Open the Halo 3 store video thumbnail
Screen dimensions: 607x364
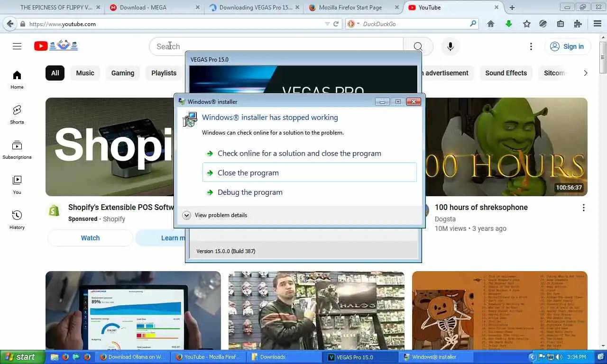[x=316, y=311]
